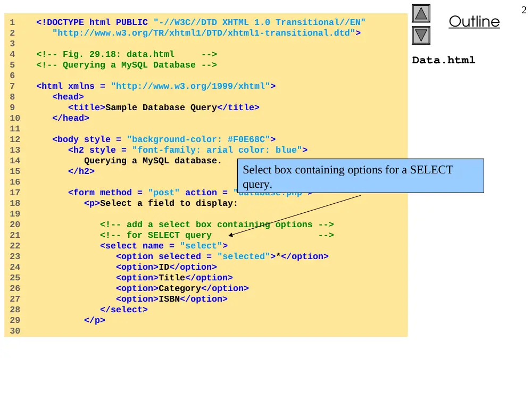Click 'Select a field to display:' text
Screen dimensions: 532x399
pos(169,203)
